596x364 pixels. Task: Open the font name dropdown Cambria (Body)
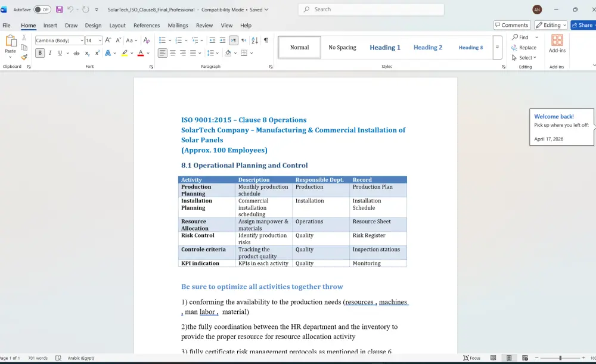[82, 41]
